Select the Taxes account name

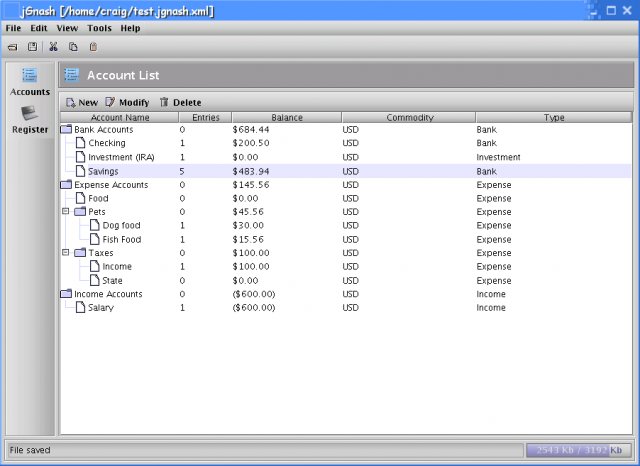(x=101, y=253)
